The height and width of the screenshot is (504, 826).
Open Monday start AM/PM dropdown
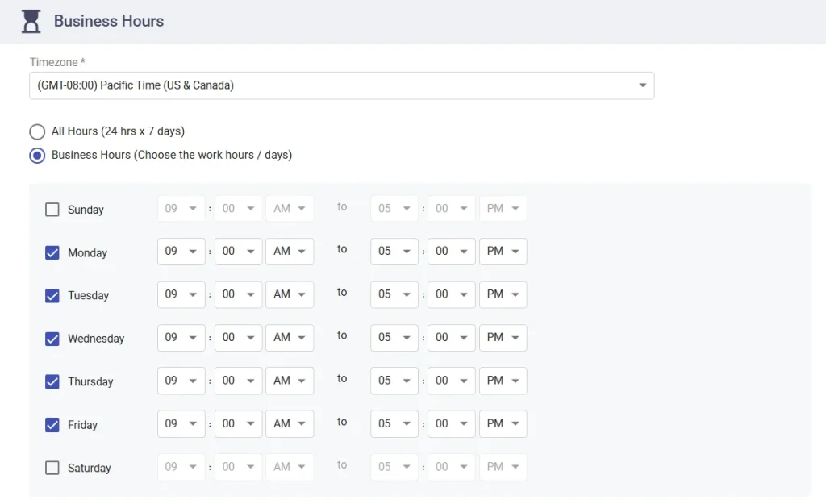tap(289, 252)
